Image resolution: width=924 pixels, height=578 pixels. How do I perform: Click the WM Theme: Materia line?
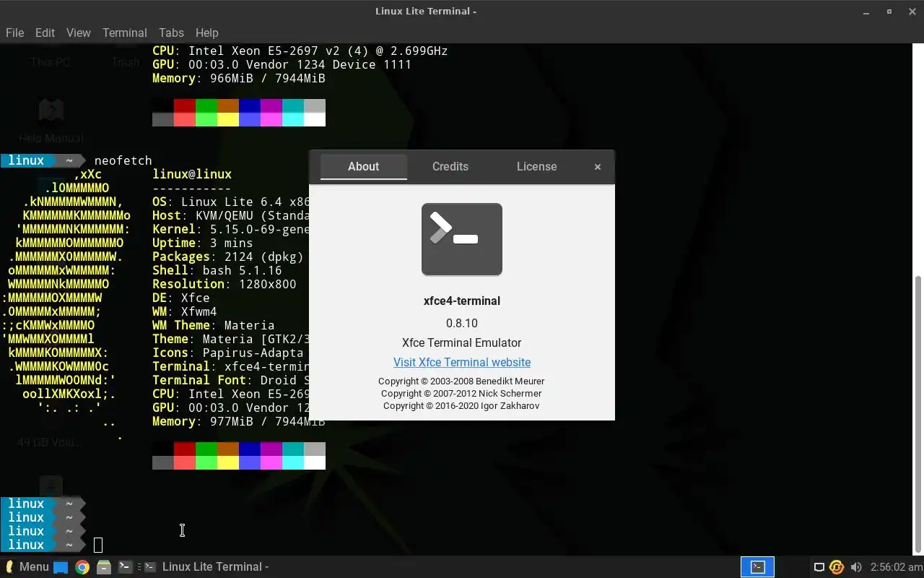[214, 325]
